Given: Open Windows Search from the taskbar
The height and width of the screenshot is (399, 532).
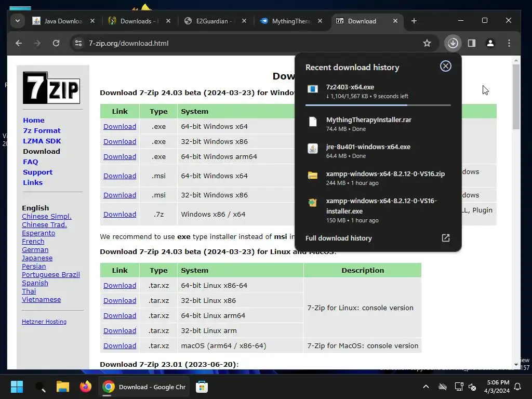Looking at the screenshot, I should coord(41,387).
